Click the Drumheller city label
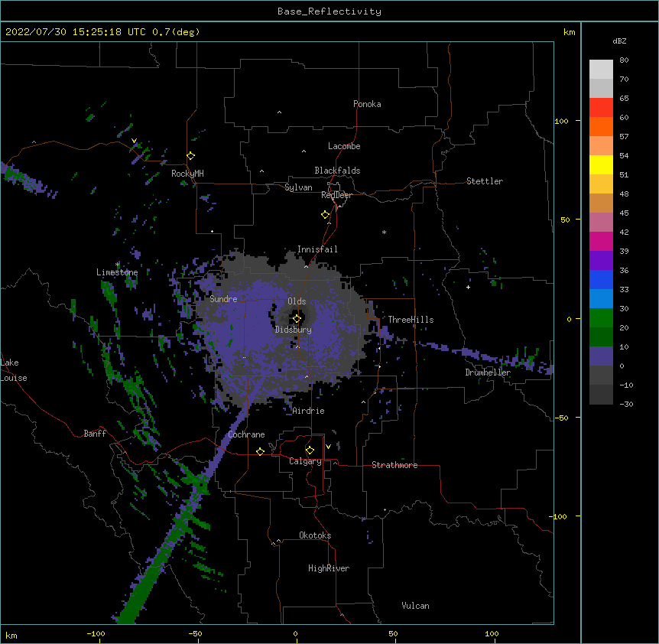Screen dimensions: 659x644 (488, 372)
